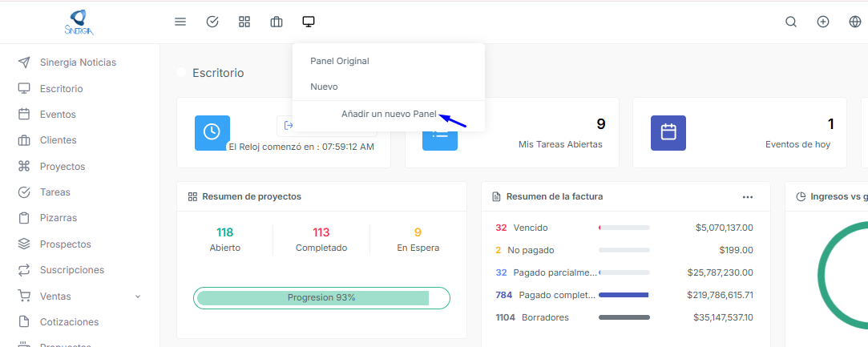Click the El Reloj comenzó en timestamp
The image size is (868, 347).
[301, 147]
